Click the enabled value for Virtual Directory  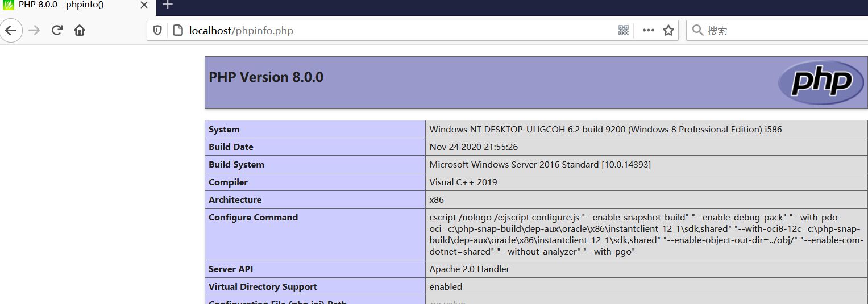point(446,287)
